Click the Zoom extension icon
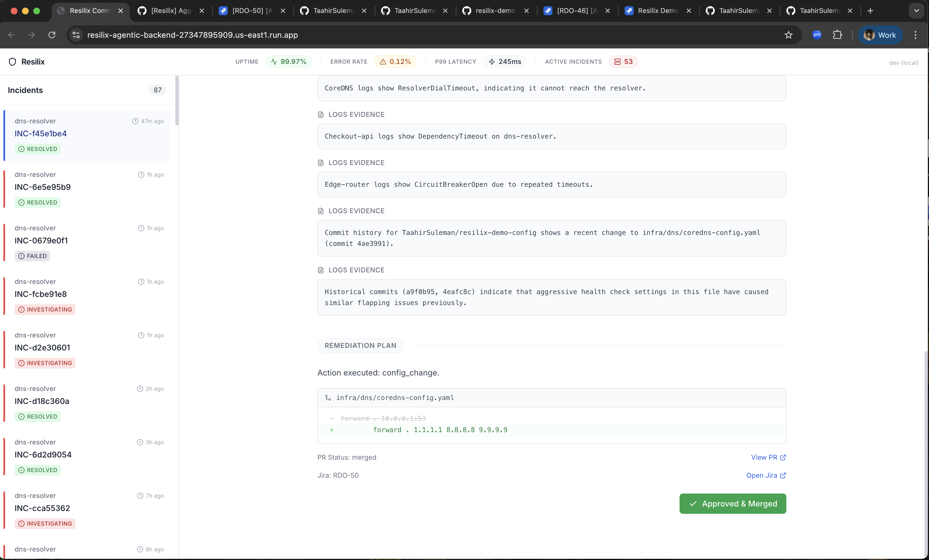This screenshot has width=929, height=560. [817, 35]
